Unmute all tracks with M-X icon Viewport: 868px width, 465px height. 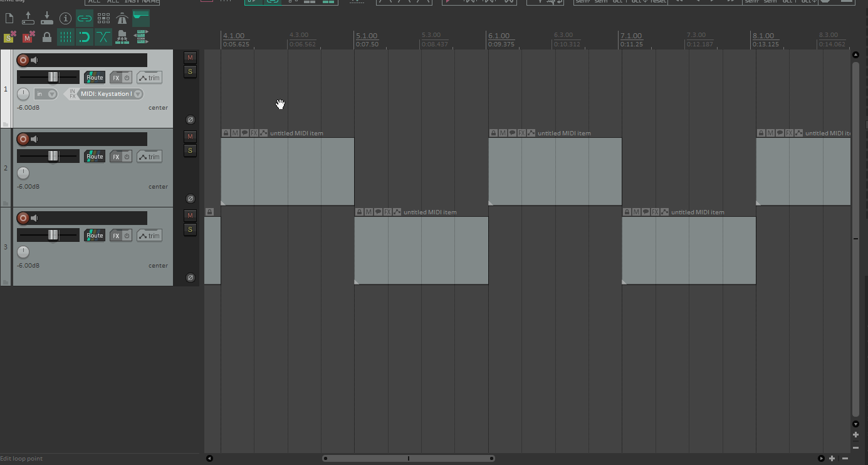click(28, 38)
